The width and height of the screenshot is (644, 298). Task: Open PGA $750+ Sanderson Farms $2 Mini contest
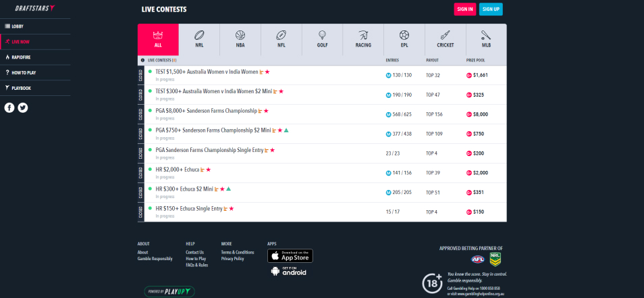tap(213, 130)
